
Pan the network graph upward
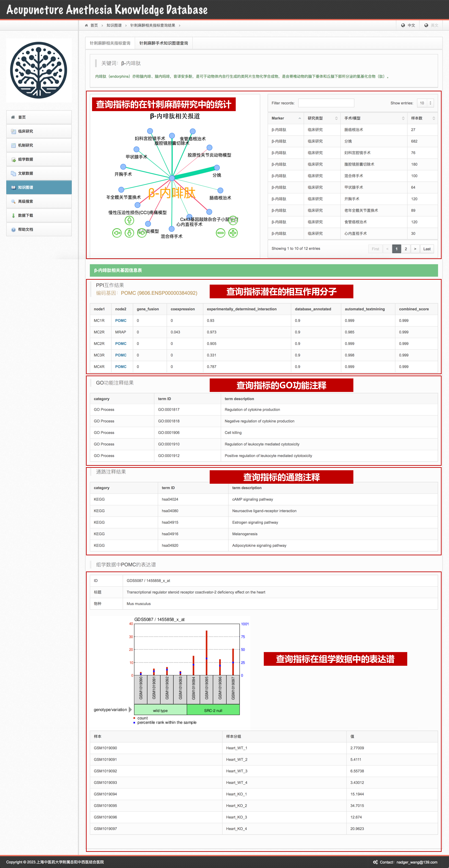pos(130,220)
